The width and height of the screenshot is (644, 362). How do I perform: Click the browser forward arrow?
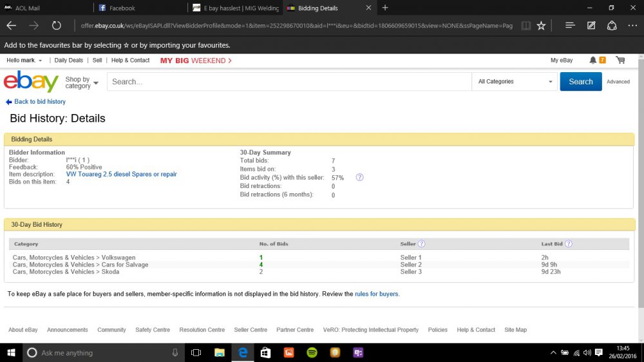(x=33, y=26)
